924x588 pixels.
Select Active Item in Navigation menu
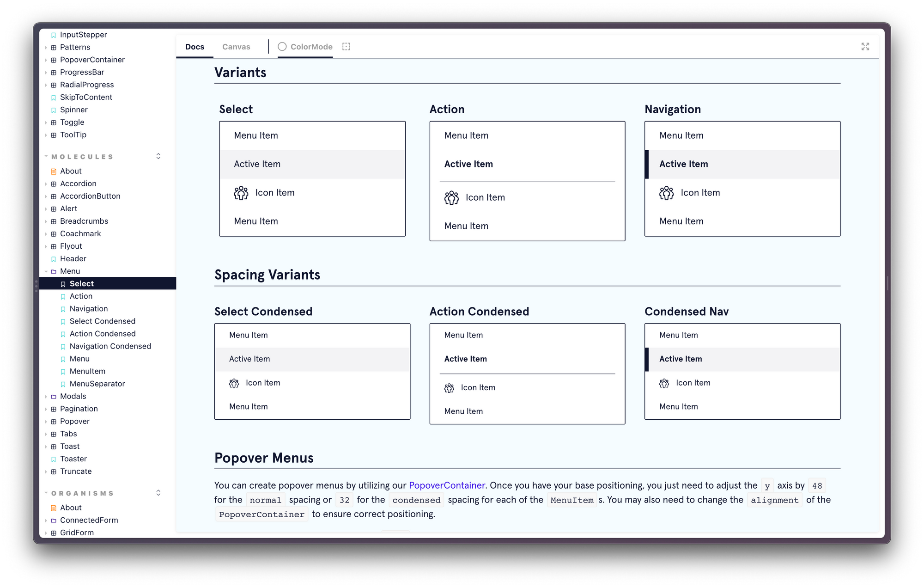(683, 164)
